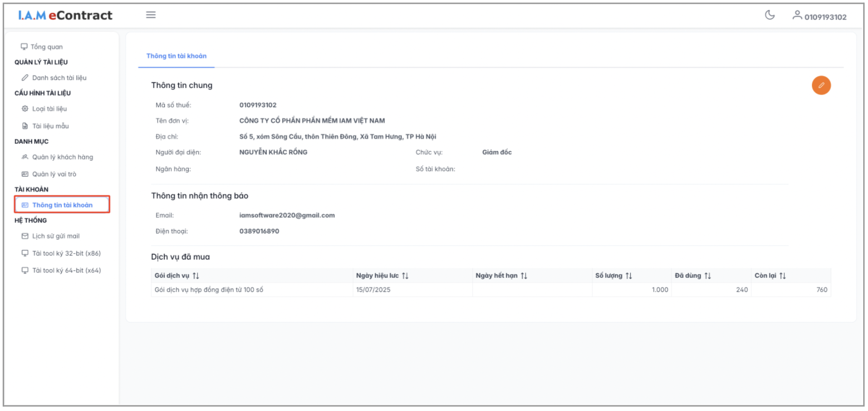868x411 pixels.
Task: Open Tổng quan dashboard
Action: tap(46, 47)
